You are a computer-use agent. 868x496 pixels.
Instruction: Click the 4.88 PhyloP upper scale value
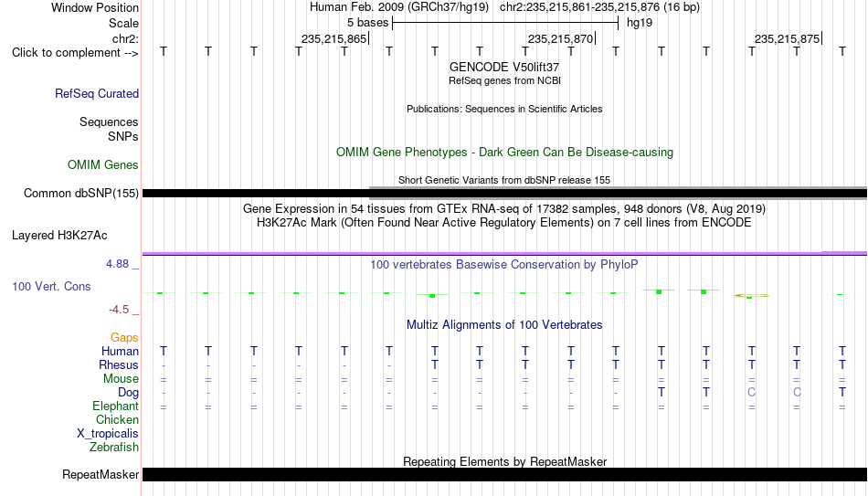117,264
